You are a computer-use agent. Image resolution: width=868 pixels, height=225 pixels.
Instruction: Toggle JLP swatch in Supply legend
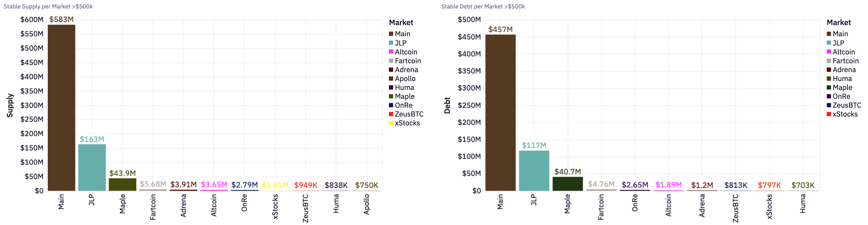tap(391, 43)
